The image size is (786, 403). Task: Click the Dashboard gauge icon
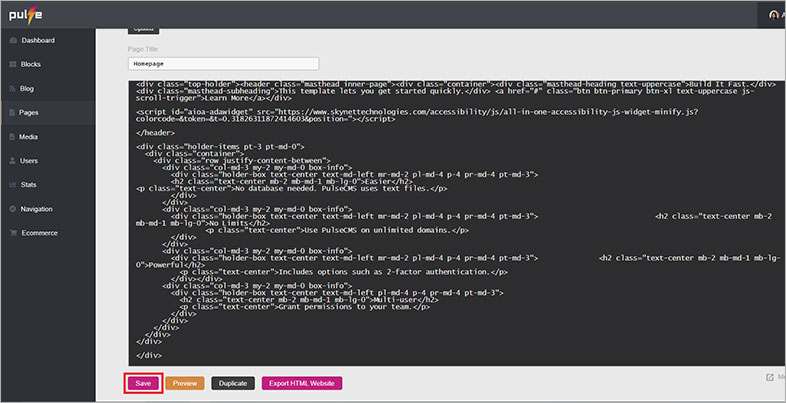[11, 41]
